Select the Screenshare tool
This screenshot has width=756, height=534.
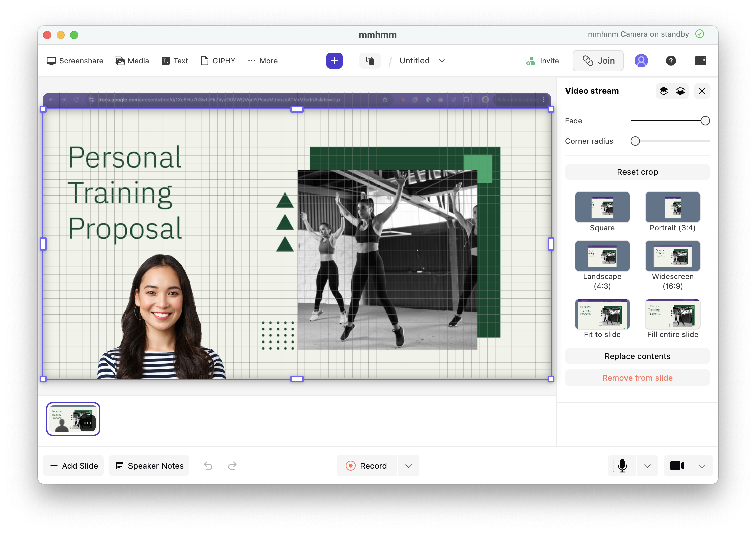pos(75,61)
